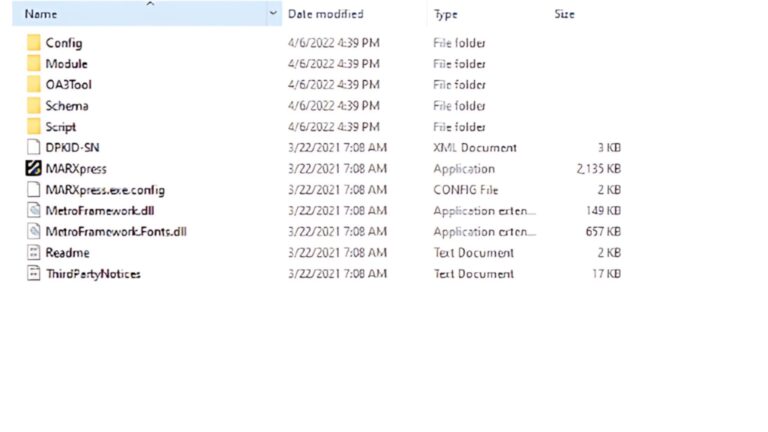The image size is (768, 432).
Task: Click the MetroFramework.Fonts.dll file icon
Action: tap(33, 232)
